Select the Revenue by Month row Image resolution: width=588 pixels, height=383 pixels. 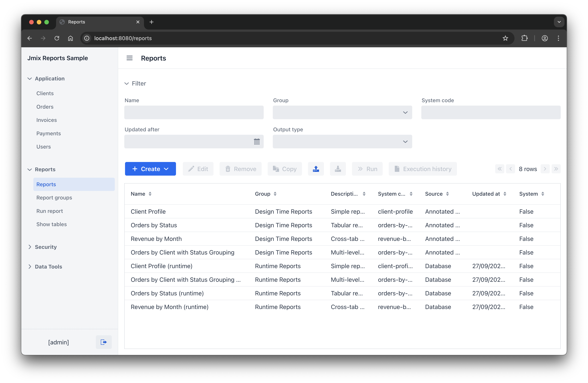point(156,239)
